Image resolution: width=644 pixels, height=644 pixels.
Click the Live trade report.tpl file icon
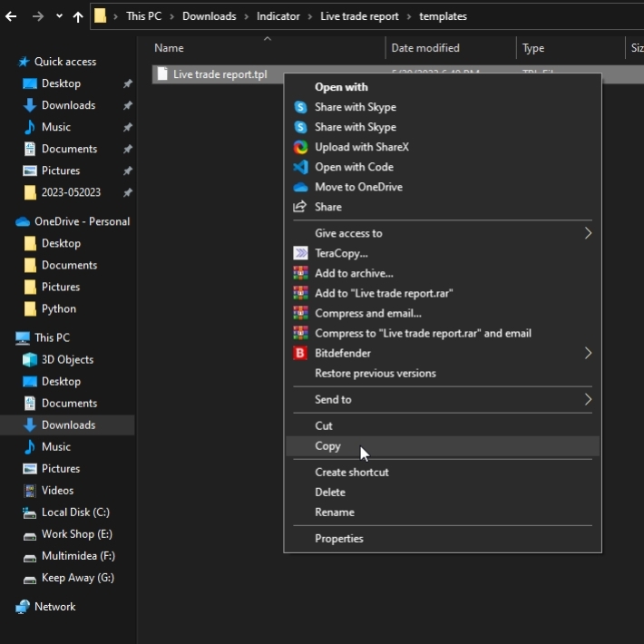point(162,74)
